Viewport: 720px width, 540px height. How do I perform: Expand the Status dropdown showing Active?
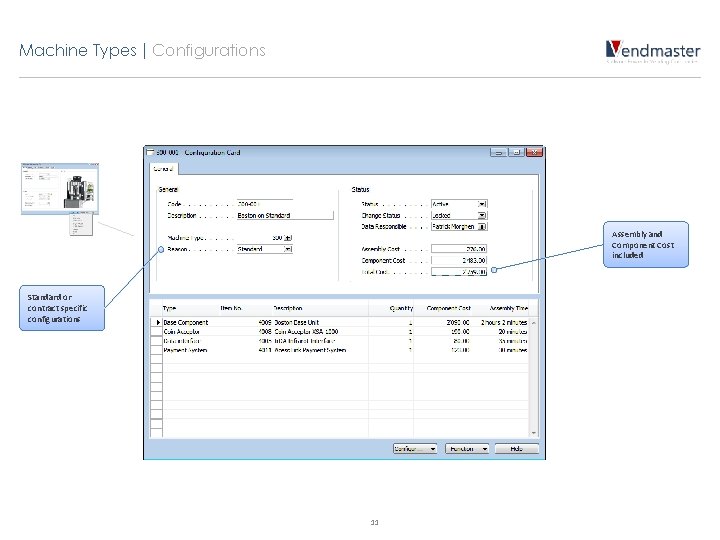482,204
